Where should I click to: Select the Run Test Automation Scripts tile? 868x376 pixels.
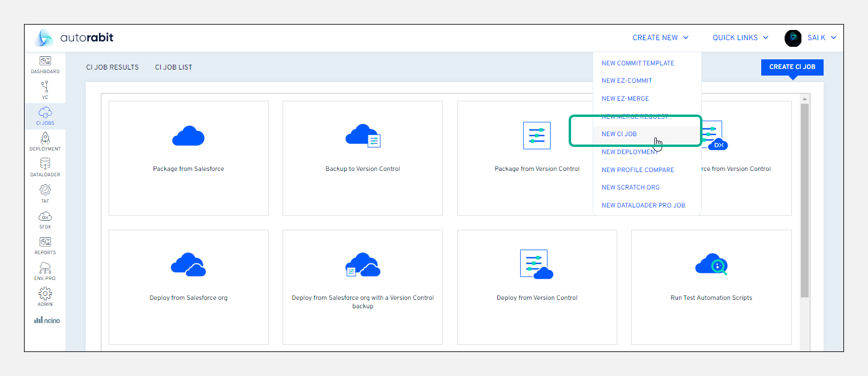711,287
